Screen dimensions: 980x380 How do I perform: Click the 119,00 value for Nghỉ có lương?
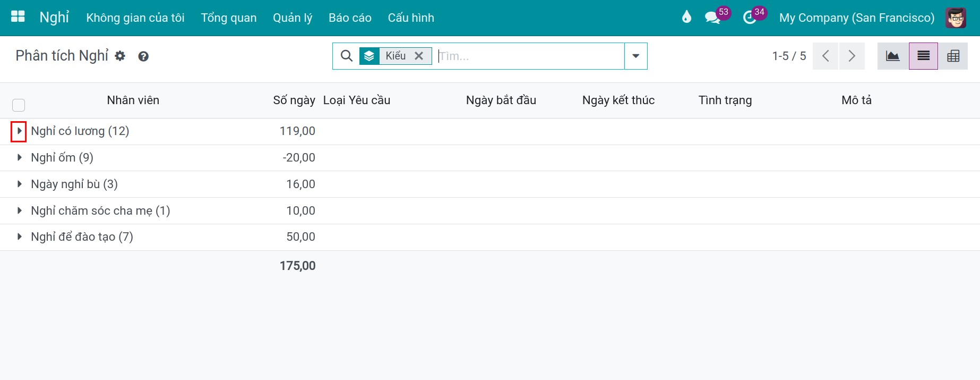pos(297,131)
